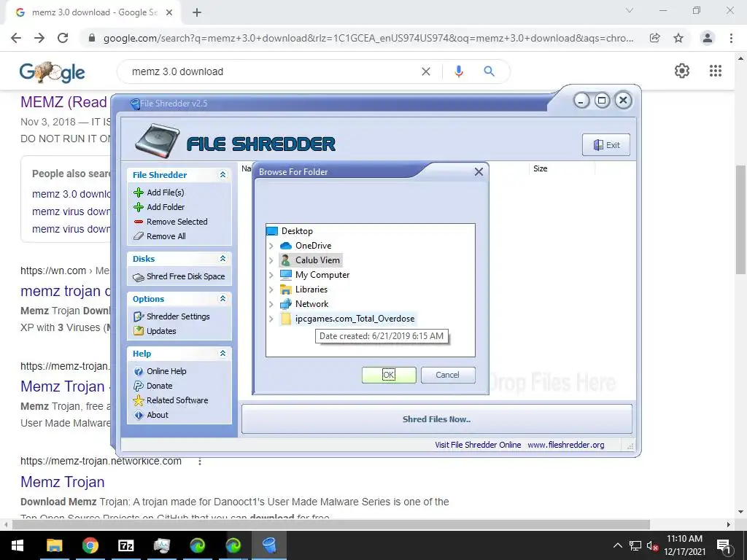The image size is (747, 560).
Task: Bookmark this page with the star icon
Action: pos(678,38)
